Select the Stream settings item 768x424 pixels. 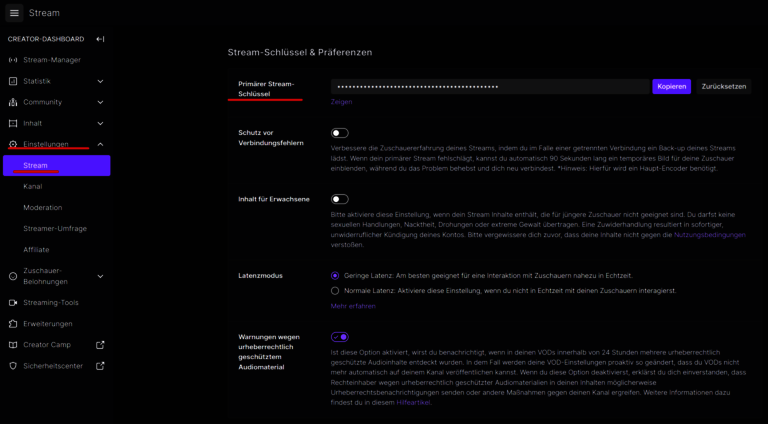coord(56,165)
